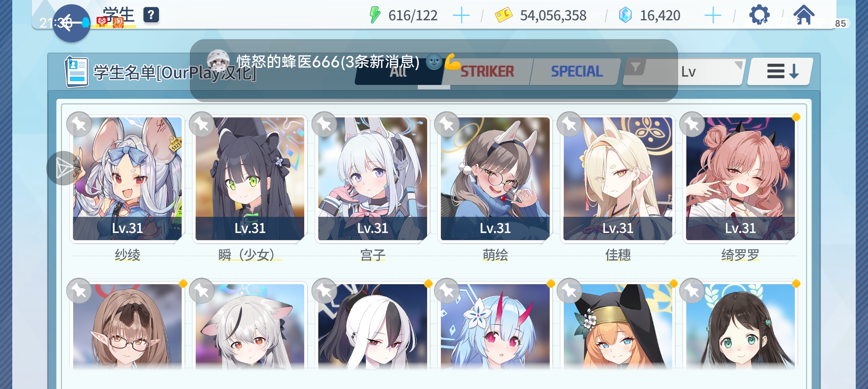Tap the floating paper plane button
The width and height of the screenshot is (868, 389).
tap(64, 168)
